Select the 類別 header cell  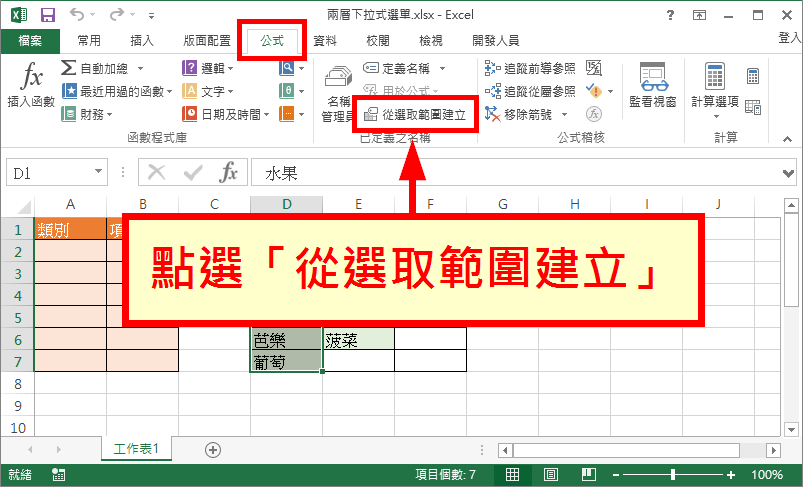pos(71,229)
